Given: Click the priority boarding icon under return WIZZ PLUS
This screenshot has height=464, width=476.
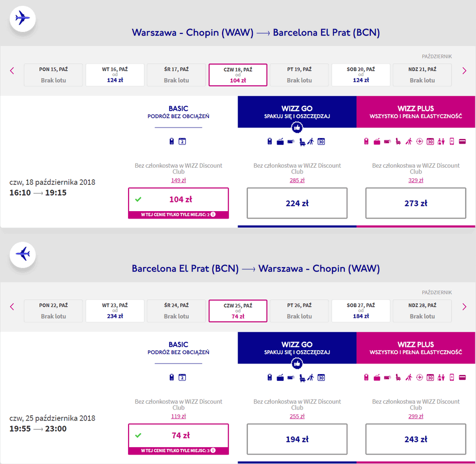Looking at the screenshot, I should pos(409,377).
